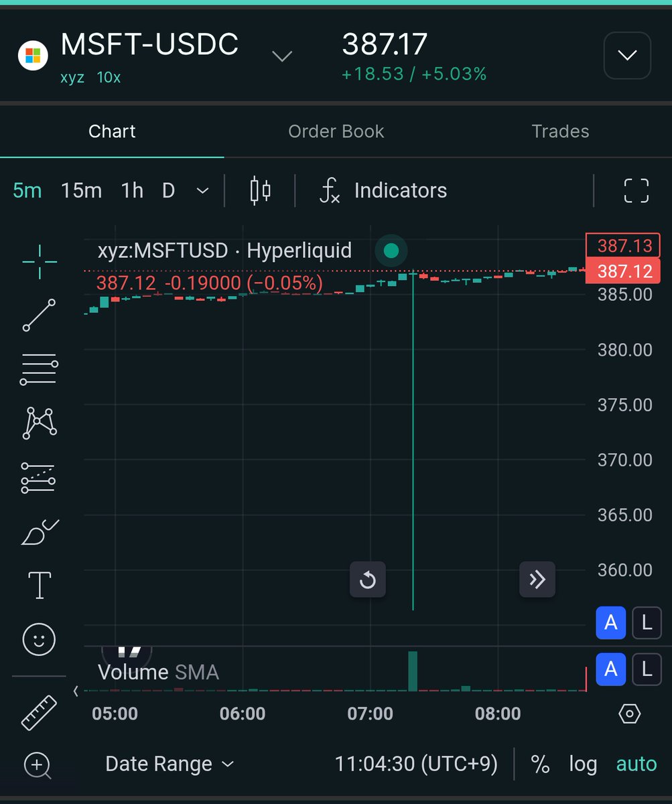Click the 360.00 price axis label
Image resolution: width=672 pixels, height=804 pixels.
tap(624, 570)
